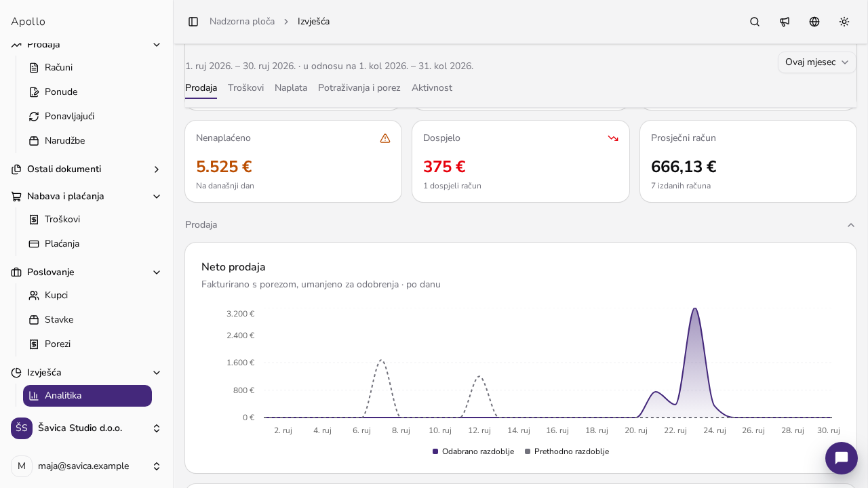Expand the Ostali dokumenti section
The width and height of the screenshot is (868, 488).
coord(86,169)
